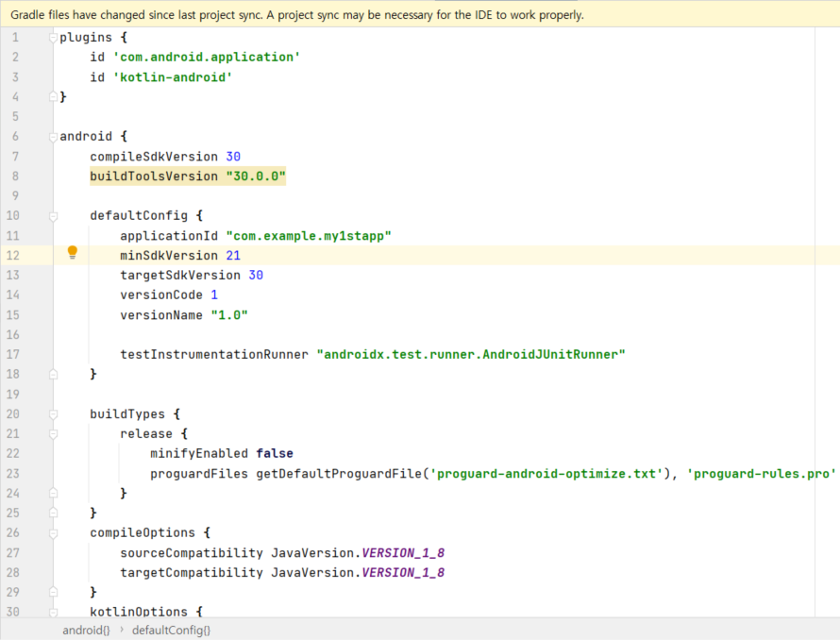Click 'proguard-rules.pro' string
Screen dimensions: 840x640
[x=762, y=474]
